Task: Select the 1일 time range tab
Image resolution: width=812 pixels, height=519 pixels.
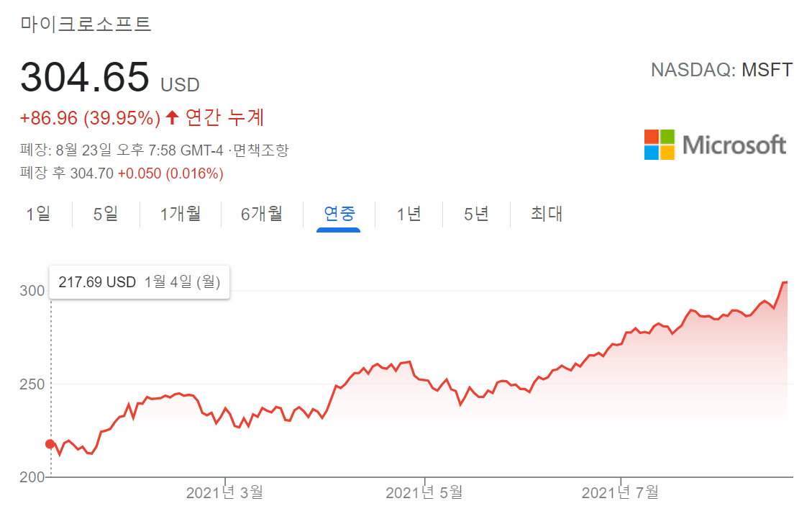Action: (38, 214)
